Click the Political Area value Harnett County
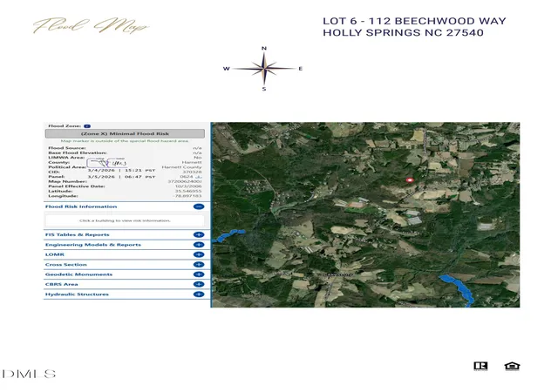This screenshot has width=558, height=392. pos(181,167)
